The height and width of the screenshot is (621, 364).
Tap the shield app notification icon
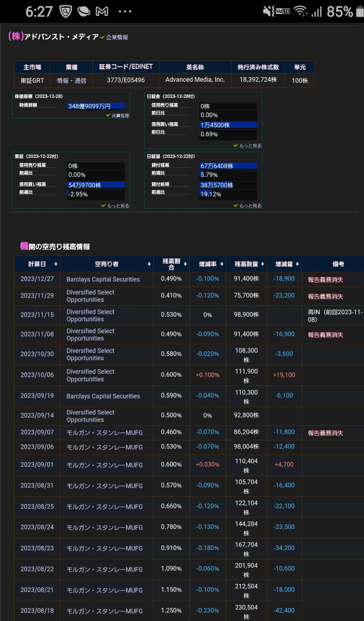pos(65,11)
